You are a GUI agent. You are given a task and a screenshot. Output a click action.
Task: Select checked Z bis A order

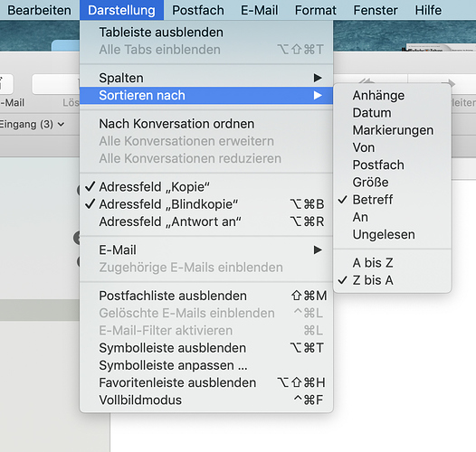tap(392, 280)
